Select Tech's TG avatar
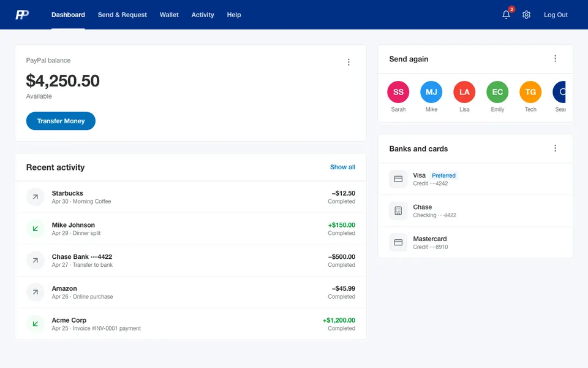Viewport: 588px width, 368px height. coord(530,92)
